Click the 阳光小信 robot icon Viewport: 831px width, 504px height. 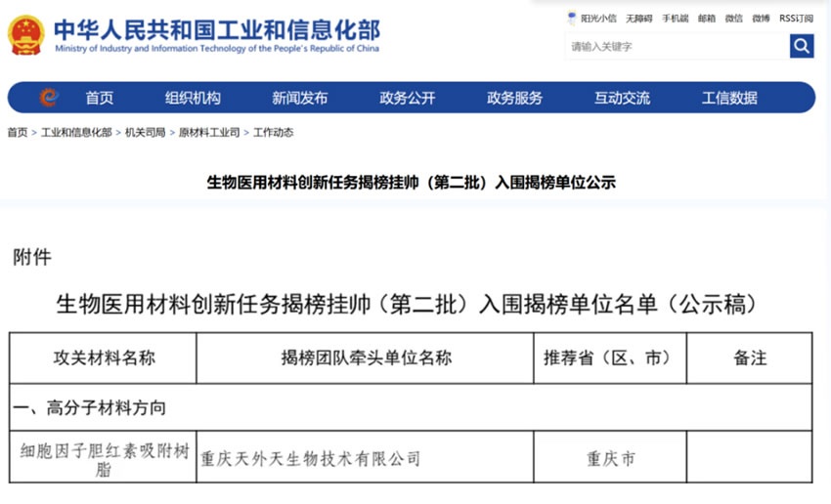point(572,18)
